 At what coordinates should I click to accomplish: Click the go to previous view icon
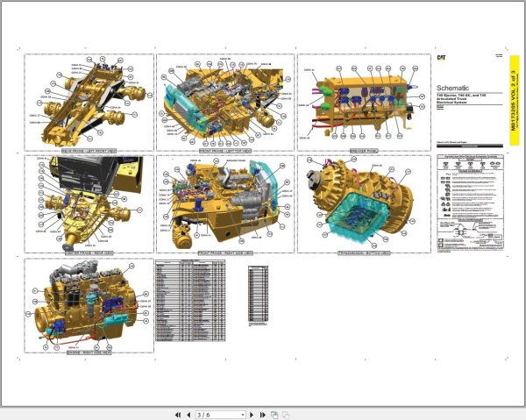274,415
